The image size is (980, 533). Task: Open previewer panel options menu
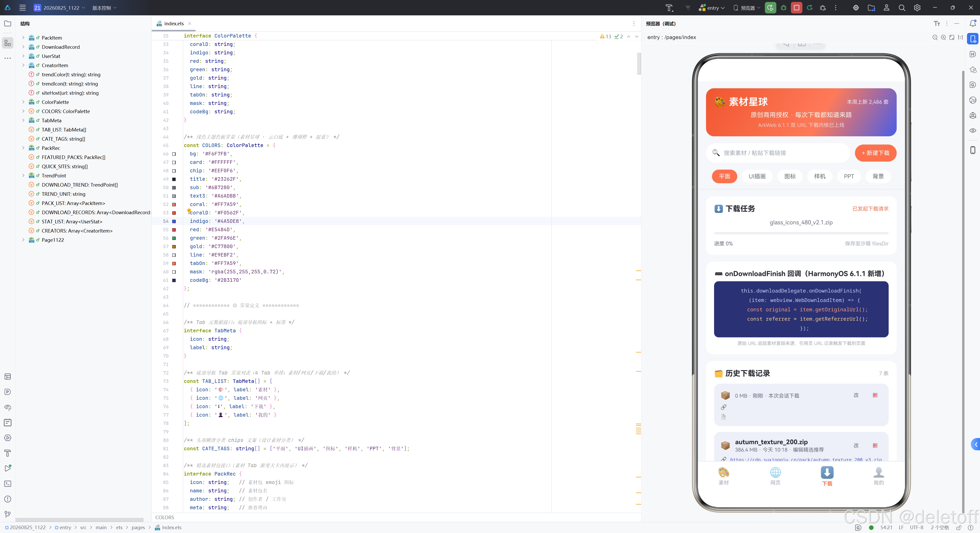[x=947, y=23]
